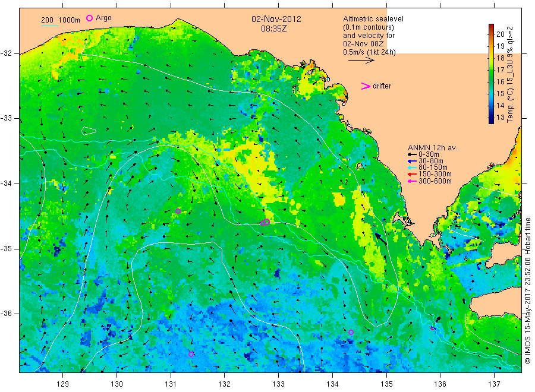Image resolution: width=535 pixels, height=392 pixels.
Task: Click the '0.5m/s (1kt 24h)' text
Action: coord(370,52)
